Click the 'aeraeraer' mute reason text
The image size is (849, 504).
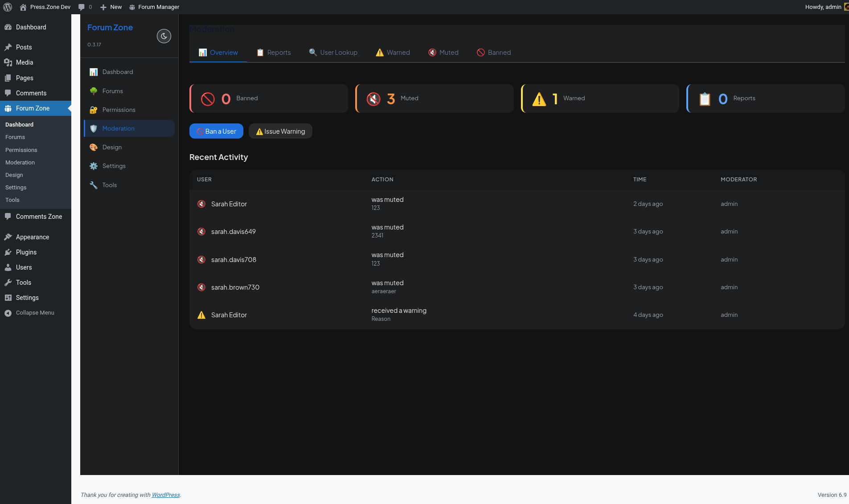(x=384, y=291)
